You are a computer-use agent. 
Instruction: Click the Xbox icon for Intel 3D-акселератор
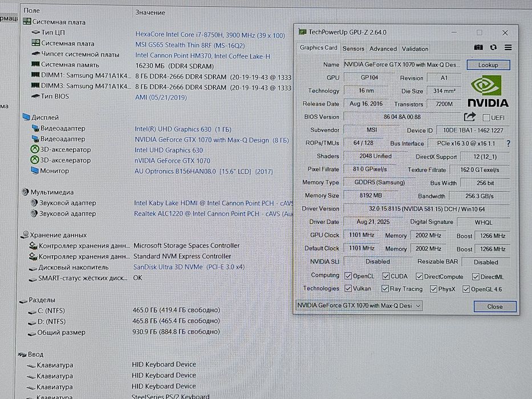tap(35, 149)
